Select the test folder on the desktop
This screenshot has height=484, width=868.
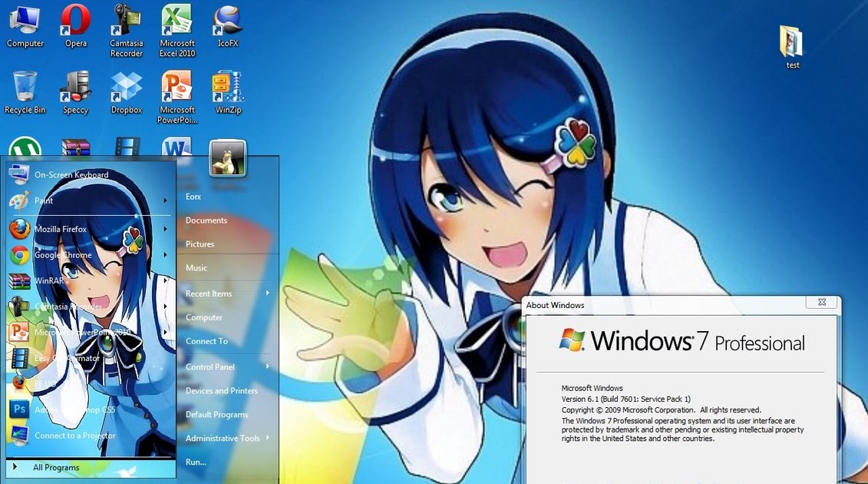click(793, 47)
